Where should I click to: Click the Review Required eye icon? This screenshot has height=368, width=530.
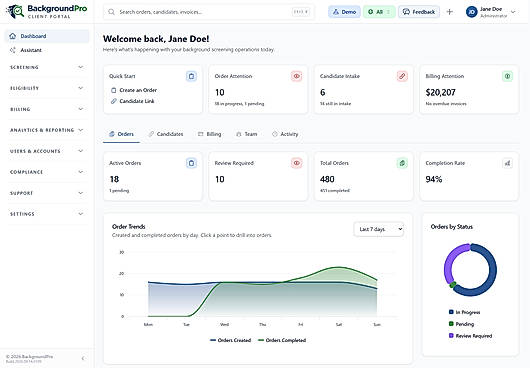pos(296,163)
